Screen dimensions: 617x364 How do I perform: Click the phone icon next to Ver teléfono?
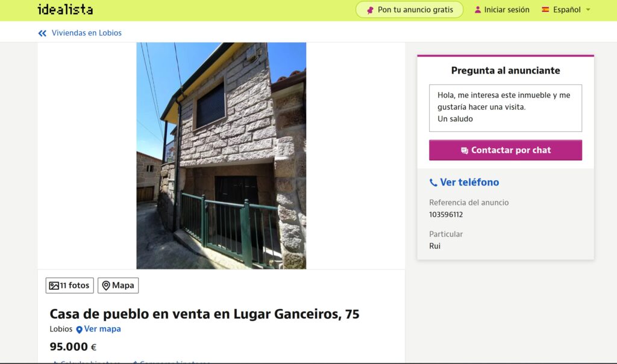pos(433,183)
